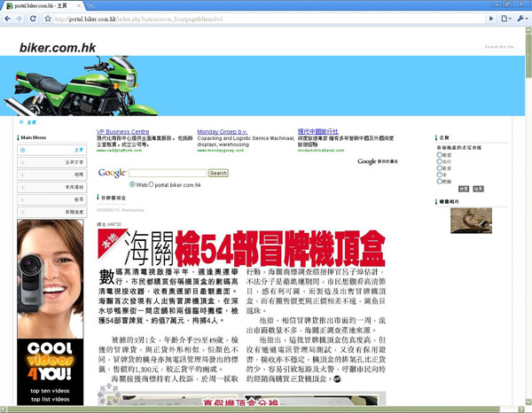Screen dimensions: 532x413
Task: Click the duck photo thumbnail
Action: (470, 221)
